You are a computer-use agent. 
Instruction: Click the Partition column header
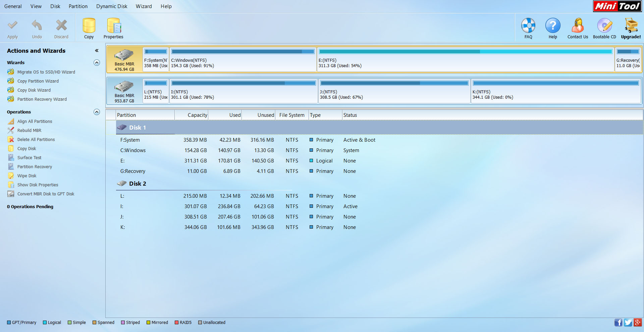click(x=145, y=115)
